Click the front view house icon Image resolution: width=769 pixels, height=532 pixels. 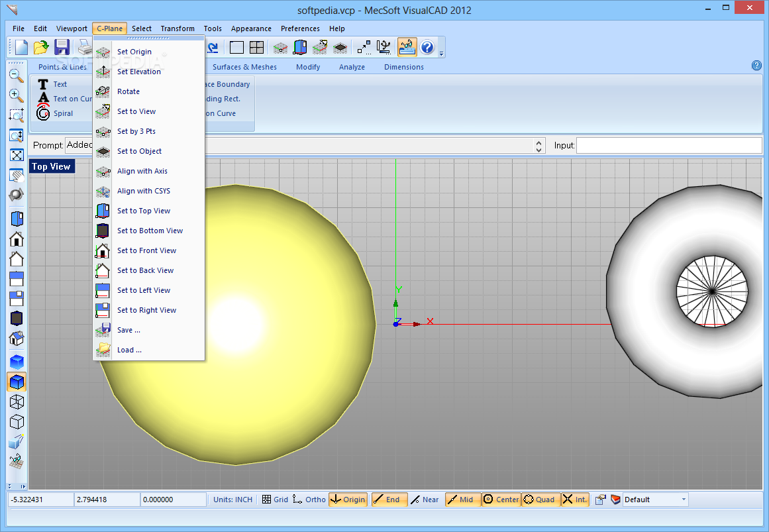point(16,239)
